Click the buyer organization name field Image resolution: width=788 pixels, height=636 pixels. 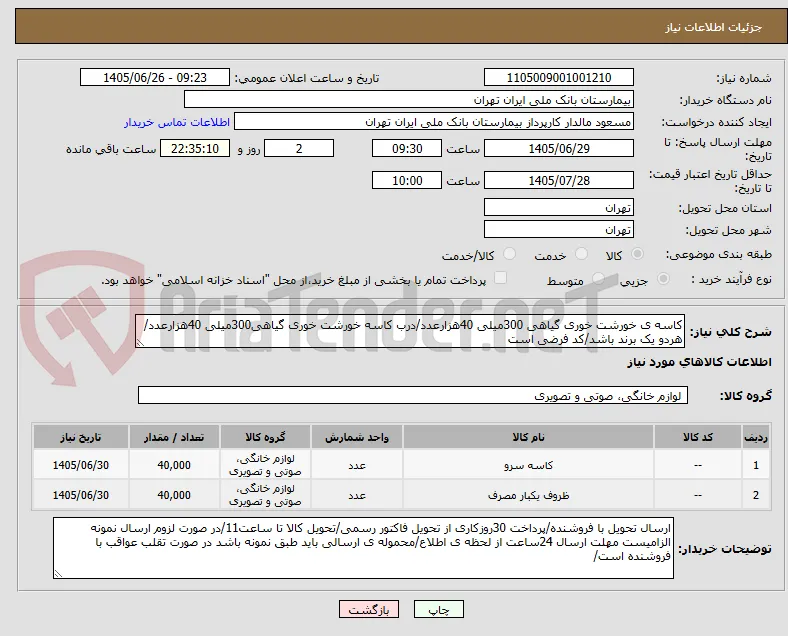[x=409, y=99]
